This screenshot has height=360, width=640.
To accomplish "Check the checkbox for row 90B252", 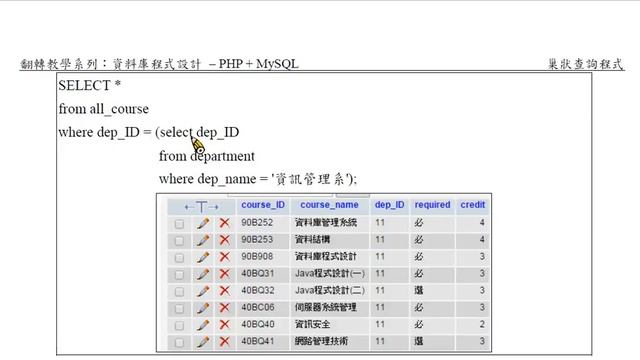I will tap(179, 224).
